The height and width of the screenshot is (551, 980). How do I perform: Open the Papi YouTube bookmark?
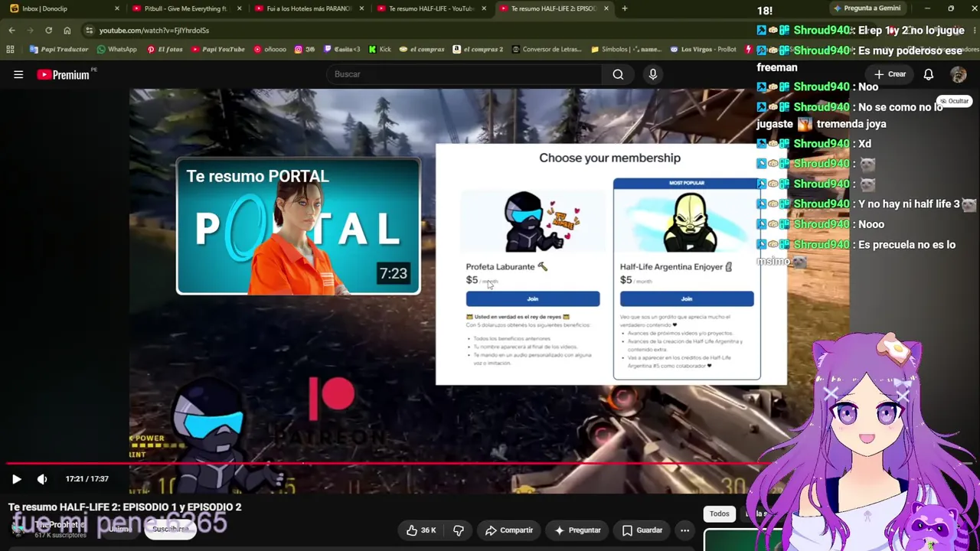(218, 50)
